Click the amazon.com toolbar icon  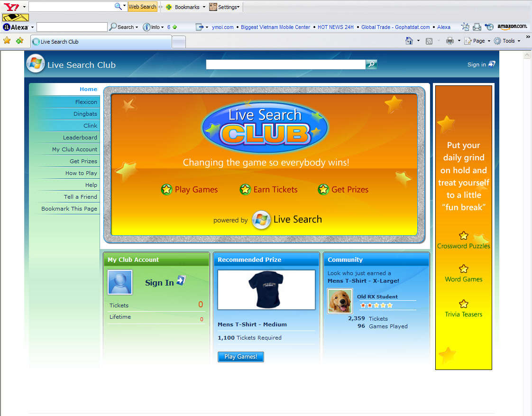pyautogui.click(x=512, y=27)
